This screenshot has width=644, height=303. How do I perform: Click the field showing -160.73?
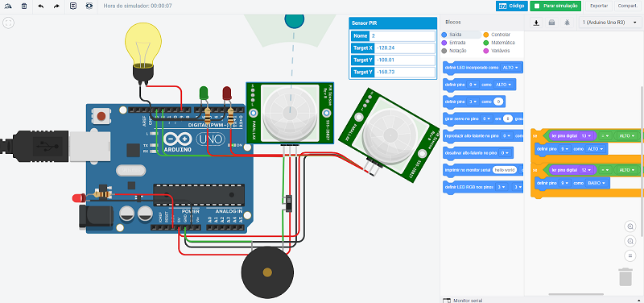[x=405, y=73]
